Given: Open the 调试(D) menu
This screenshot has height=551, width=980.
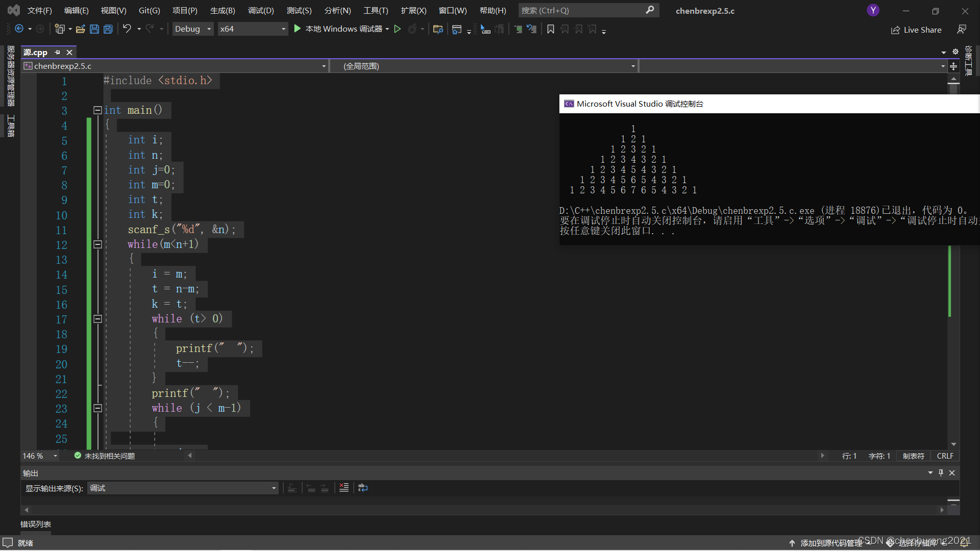Looking at the screenshot, I should 261,10.
